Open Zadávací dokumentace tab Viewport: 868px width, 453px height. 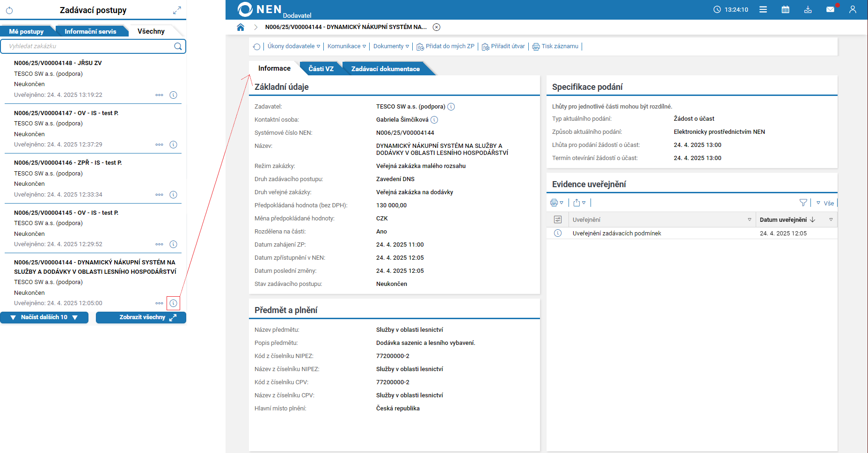point(386,69)
